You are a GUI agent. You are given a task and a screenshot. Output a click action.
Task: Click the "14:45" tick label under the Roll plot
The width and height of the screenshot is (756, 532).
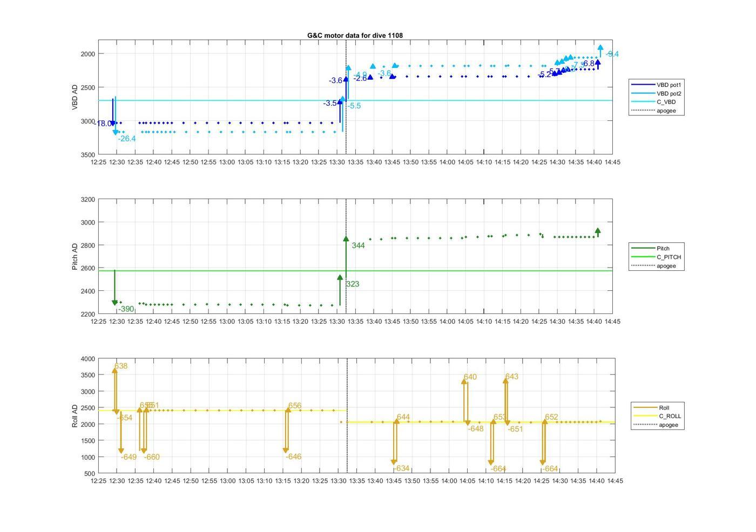tap(615, 481)
